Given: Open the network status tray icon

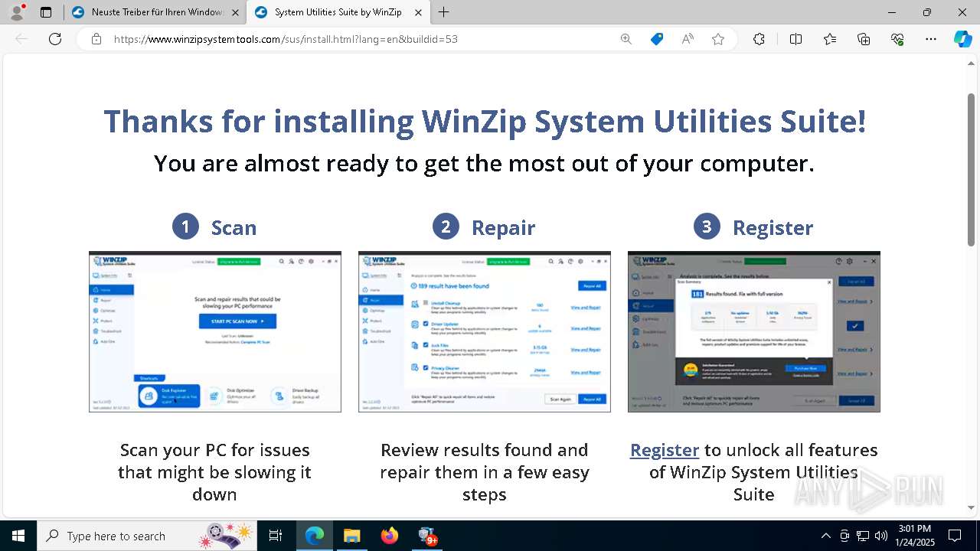Looking at the screenshot, I should [863, 536].
